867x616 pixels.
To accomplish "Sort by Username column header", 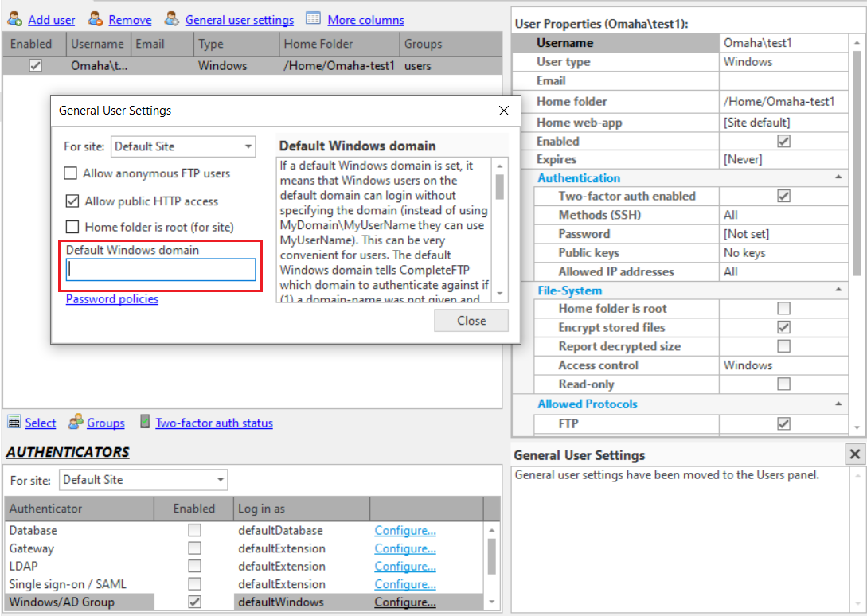I will coord(99,44).
